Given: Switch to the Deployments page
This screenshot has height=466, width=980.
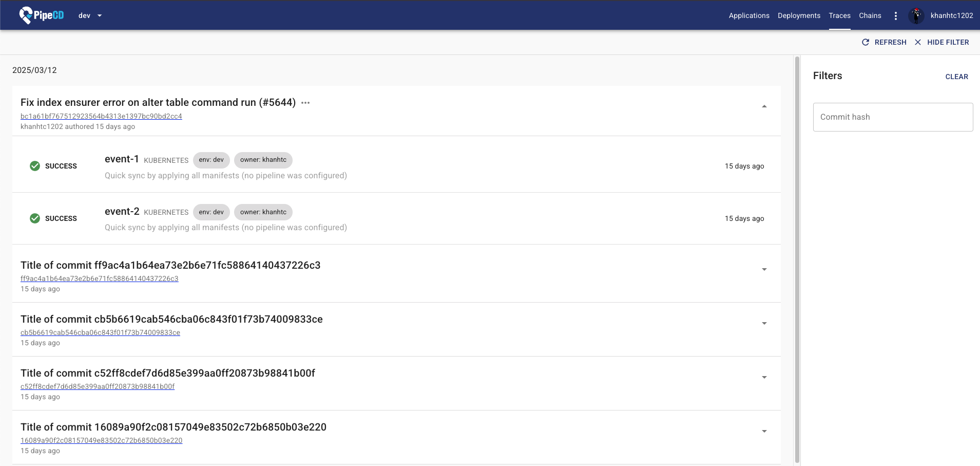Looking at the screenshot, I should (799, 15).
